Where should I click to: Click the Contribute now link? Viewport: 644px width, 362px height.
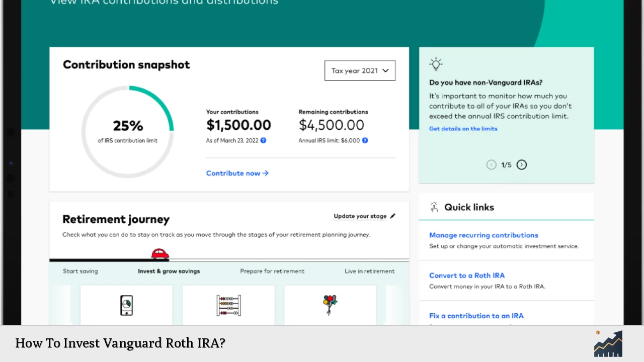pyautogui.click(x=237, y=173)
